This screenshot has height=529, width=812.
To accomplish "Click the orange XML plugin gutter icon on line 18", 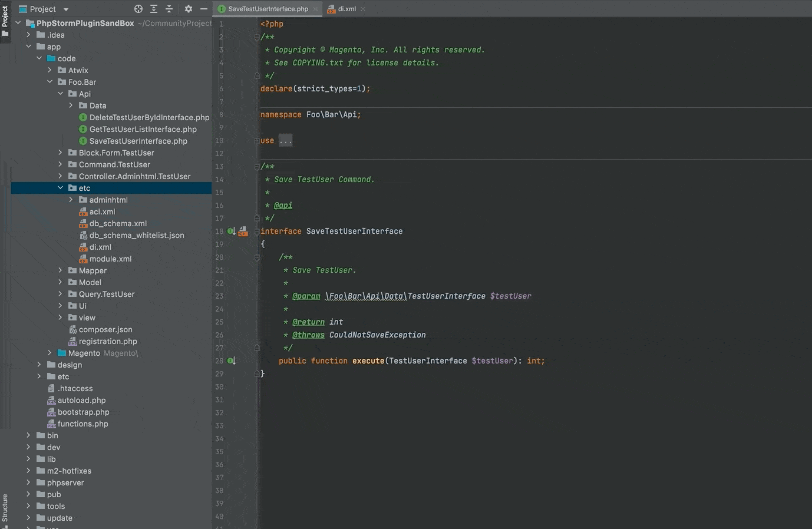I will [x=243, y=232].
